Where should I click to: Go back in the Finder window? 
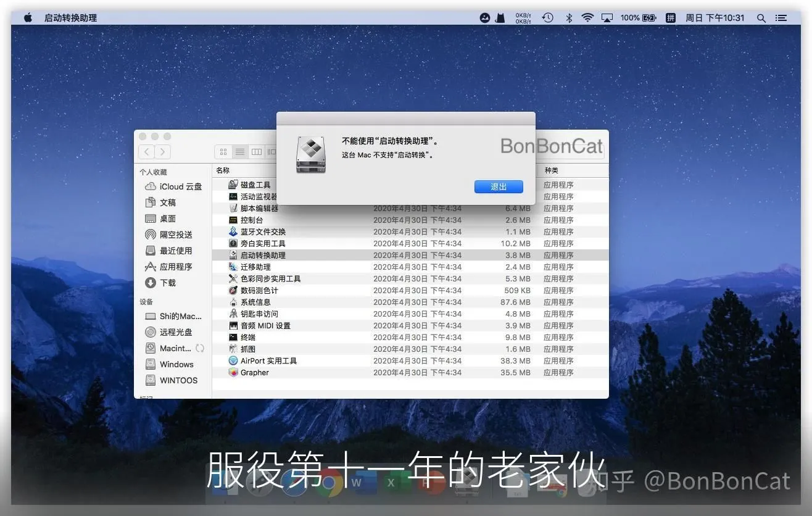tap(147, 151)
